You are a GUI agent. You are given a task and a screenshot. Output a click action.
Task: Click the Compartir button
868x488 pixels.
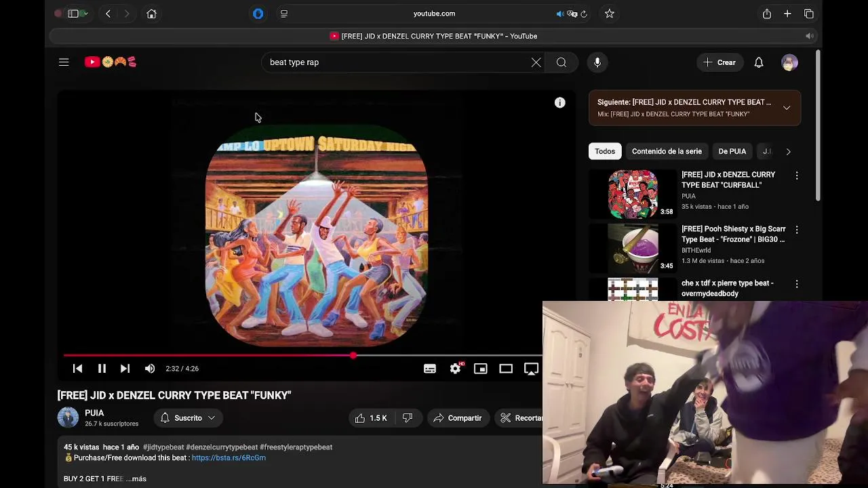[x=457, y=418]
